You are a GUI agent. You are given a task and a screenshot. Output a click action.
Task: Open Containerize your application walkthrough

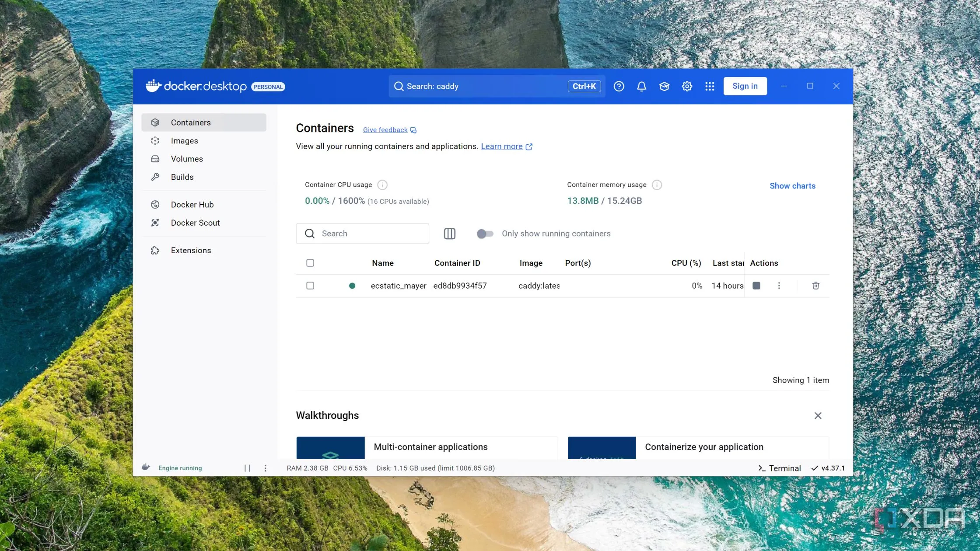click(x=698, y=447)
